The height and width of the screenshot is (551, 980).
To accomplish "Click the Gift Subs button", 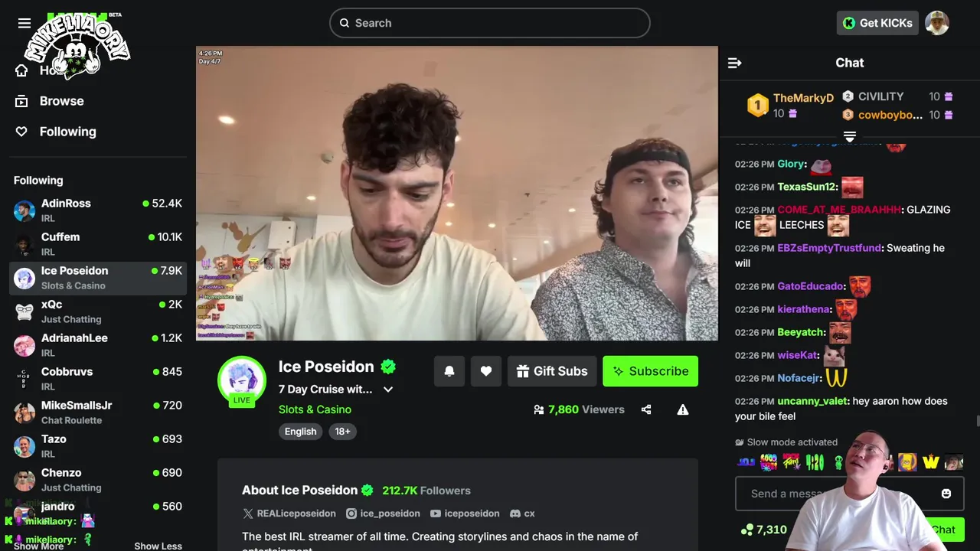I will (x=552, y=371).
